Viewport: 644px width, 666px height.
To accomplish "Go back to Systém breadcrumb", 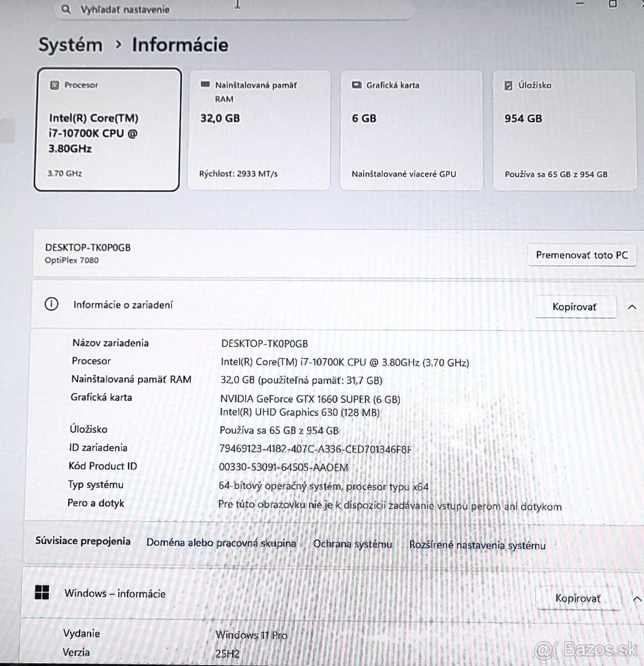I will pyautogui.click(x=71, y=45).
